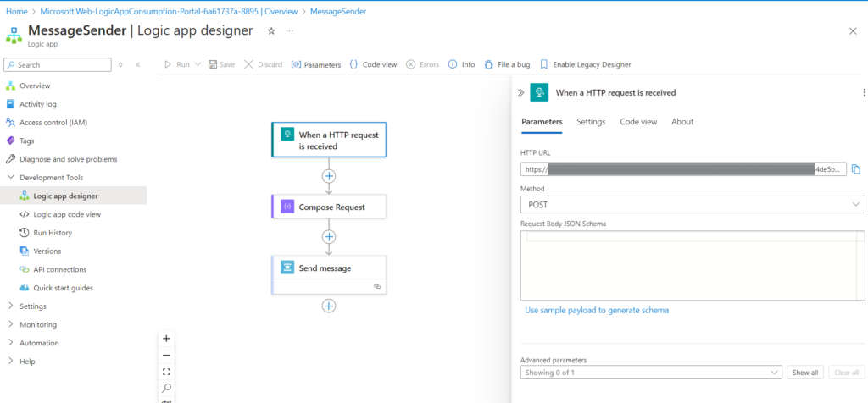Click the Save toolbar button
This screenshot has height=403, width=868.
[221, 64]
